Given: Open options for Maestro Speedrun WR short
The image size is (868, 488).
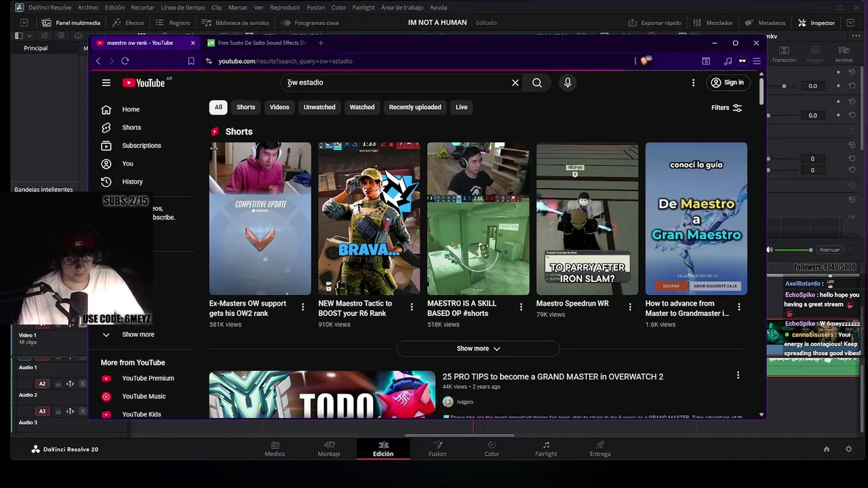Looking at the screenshot, I should pos(630,307).
